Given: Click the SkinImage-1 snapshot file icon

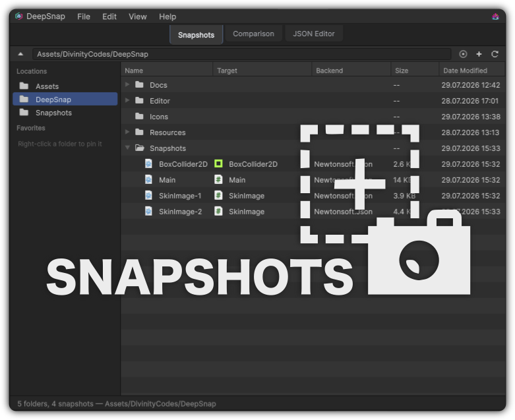Looking at the screenshot, I should coord(148,195).
